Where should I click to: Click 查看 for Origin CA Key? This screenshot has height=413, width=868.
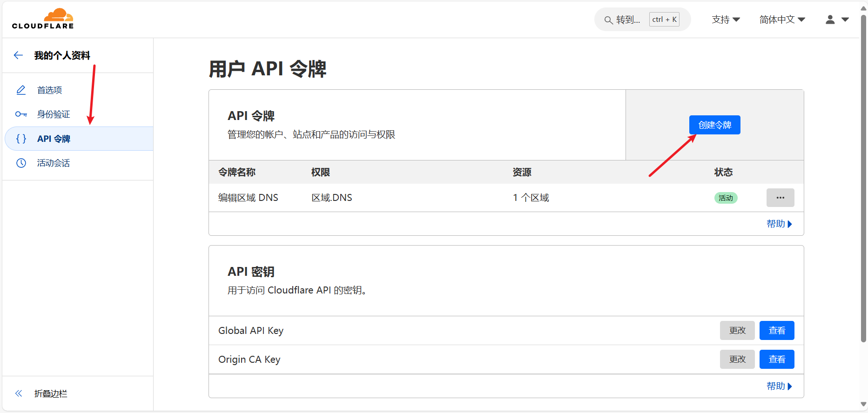777,360
